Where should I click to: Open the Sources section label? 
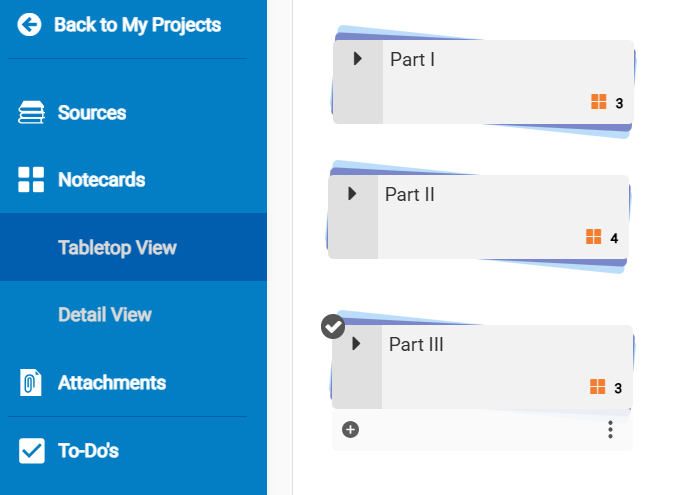coord(92,113)
